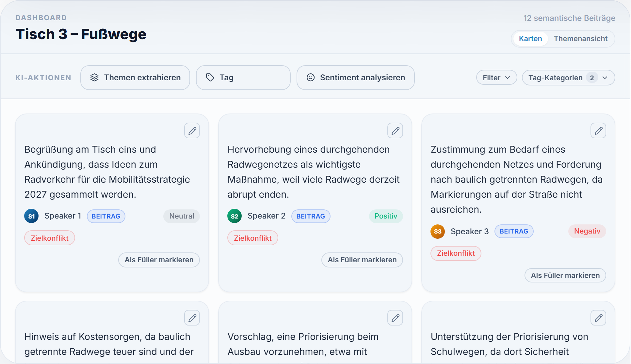The image size is (631, 364).
Task: Expand the Tag-Kategorien dropdown
Action: 568,78
